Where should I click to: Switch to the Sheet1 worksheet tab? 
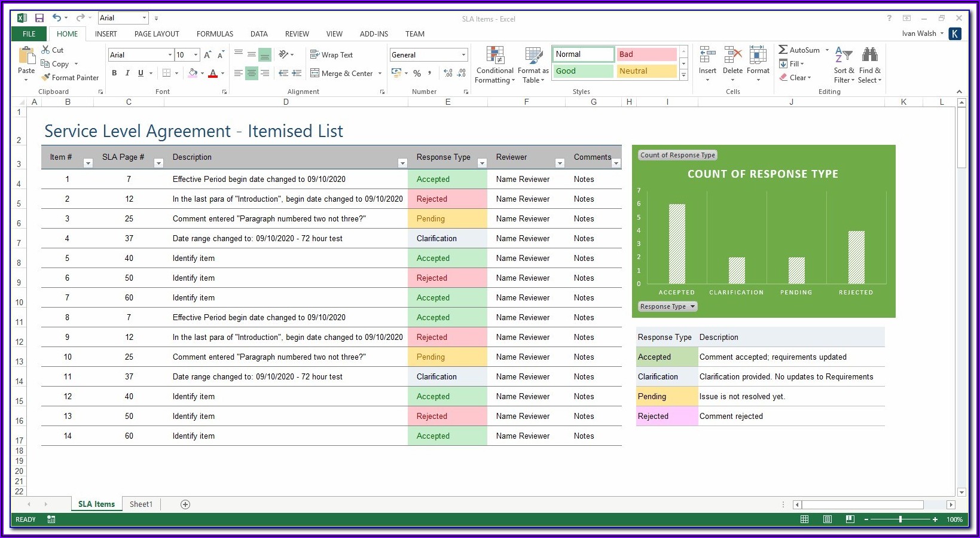(x=141, y=504)
